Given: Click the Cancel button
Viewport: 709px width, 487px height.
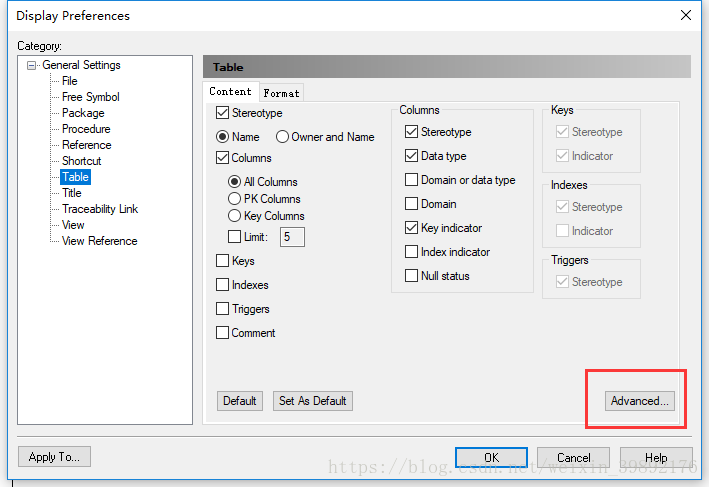Looking at the screenshot, I should coord(573,458).
